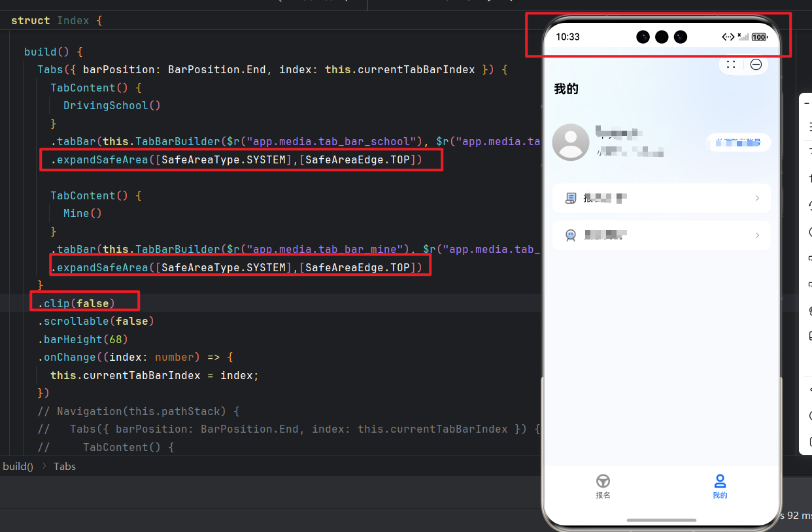Screen dimensions: 812x532
Task: Click the phone's bottom home indicator bar
Action: [x=661, y=520]
